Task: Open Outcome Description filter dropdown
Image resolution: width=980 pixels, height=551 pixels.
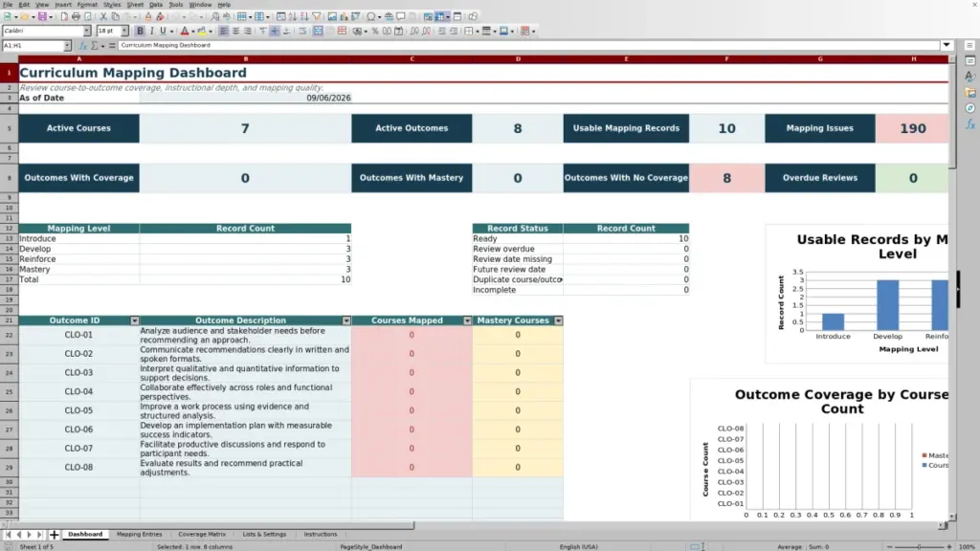Action: tap(346, 320)
